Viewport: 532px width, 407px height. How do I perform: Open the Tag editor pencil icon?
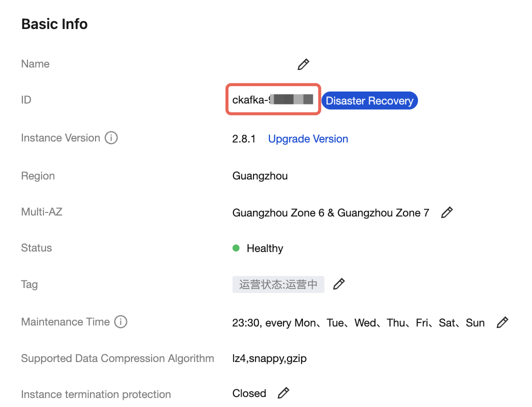(338, 284)
